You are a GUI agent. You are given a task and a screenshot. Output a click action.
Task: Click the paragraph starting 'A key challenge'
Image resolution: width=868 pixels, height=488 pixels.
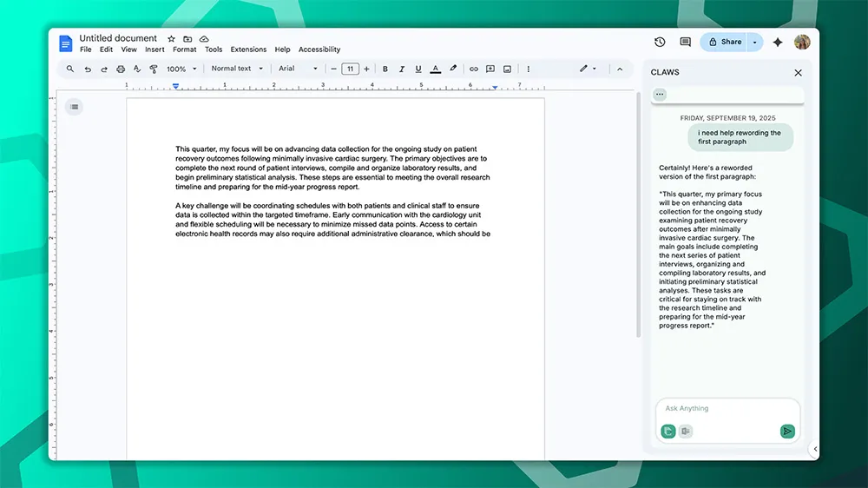332,220
